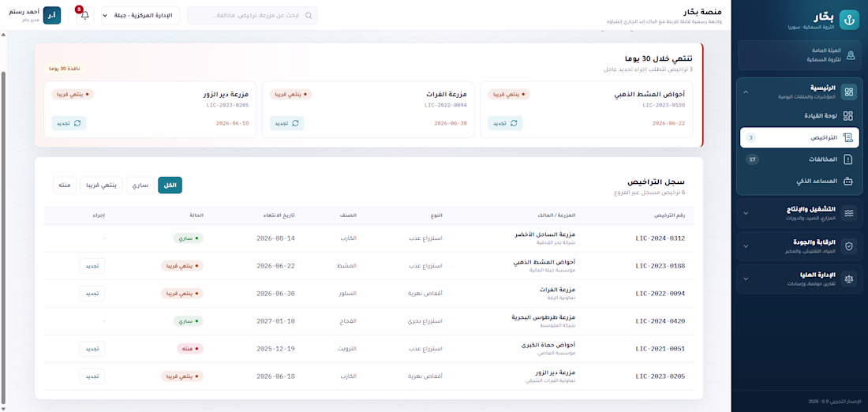
Task: Click expiry date 2025-12-19
Action: (x=276, y=349)
